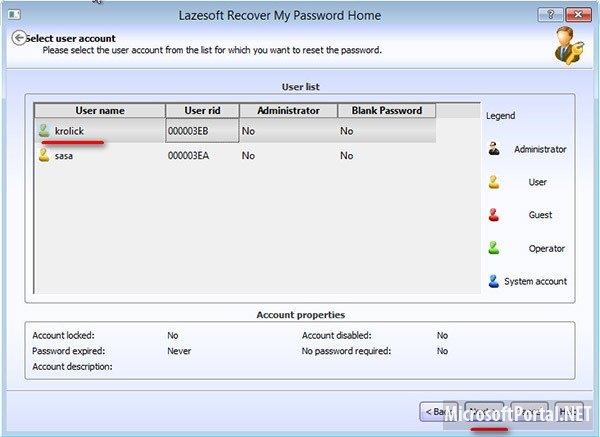Sort by the Administrator column header
This screenshot has width=600, height=437.
coord(289,111)
